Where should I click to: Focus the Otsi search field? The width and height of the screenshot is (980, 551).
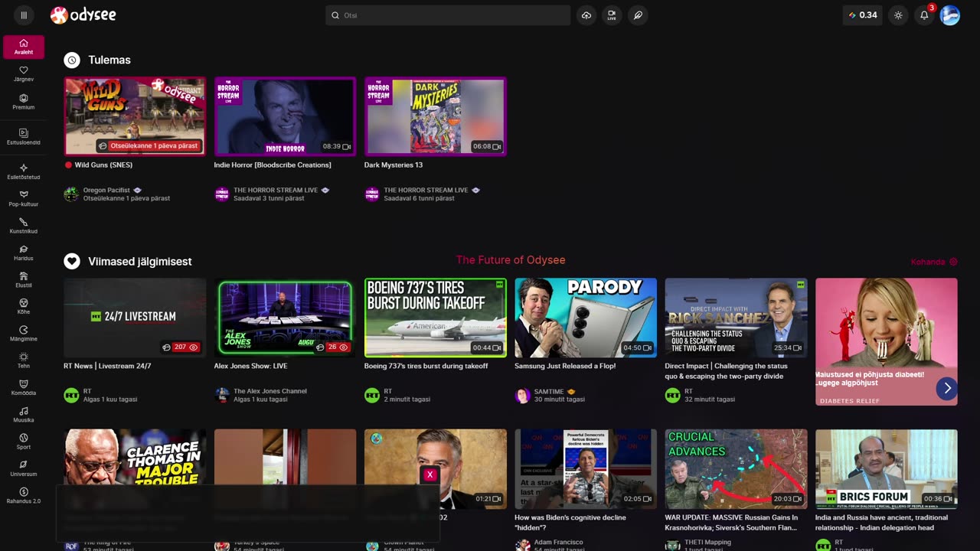click(448, 15)
